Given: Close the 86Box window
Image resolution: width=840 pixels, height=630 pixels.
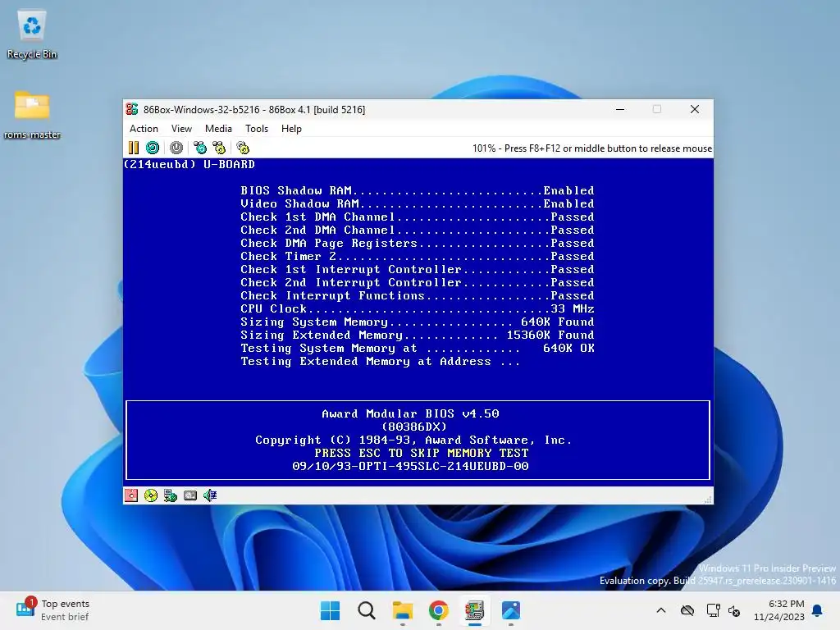Looking at the screenshot, I should (695, 109).
